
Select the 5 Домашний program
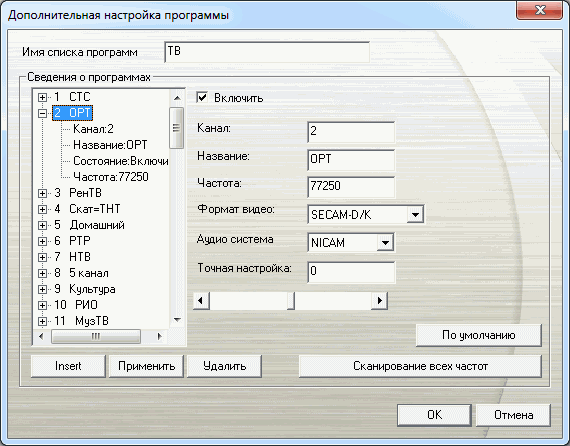(x=89, y=225)
